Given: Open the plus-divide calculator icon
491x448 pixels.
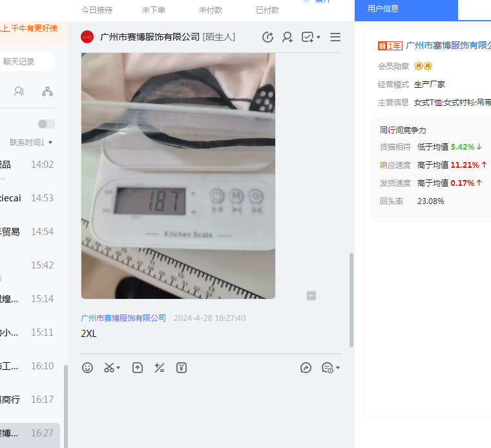Looking at the screenshot, I should click(160, 367).
